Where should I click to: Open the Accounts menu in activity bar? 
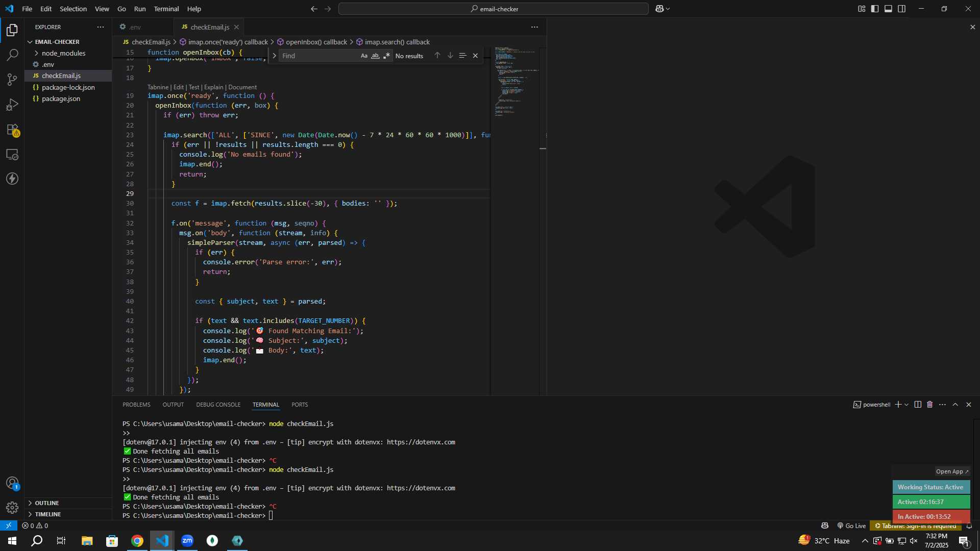[x=12, y=483]
